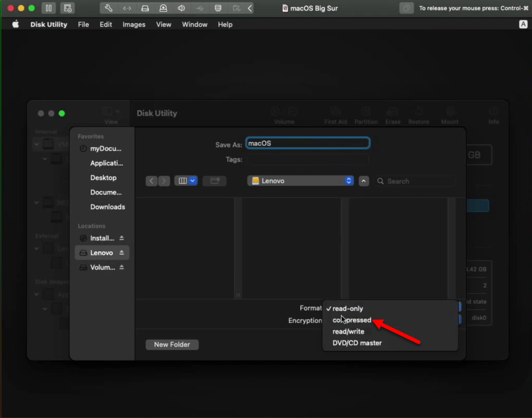Open the snapshot manager icon
The image size is (532, 418).
(68, 8)
